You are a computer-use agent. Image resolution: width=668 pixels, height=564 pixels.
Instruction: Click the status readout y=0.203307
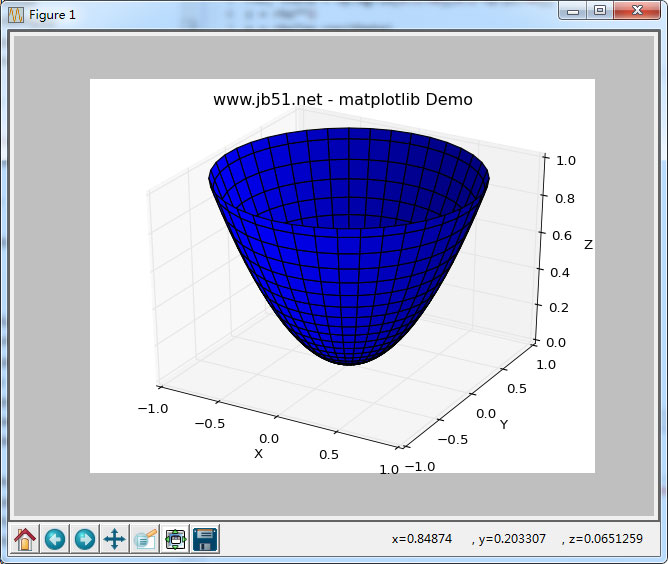pyautogui.click(x=512, y=539)
